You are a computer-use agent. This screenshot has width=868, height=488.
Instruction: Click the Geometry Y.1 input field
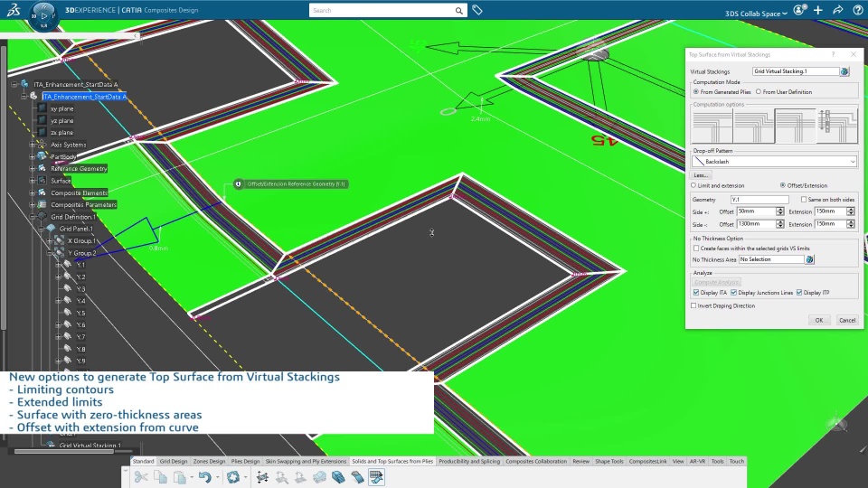[759, 199]
